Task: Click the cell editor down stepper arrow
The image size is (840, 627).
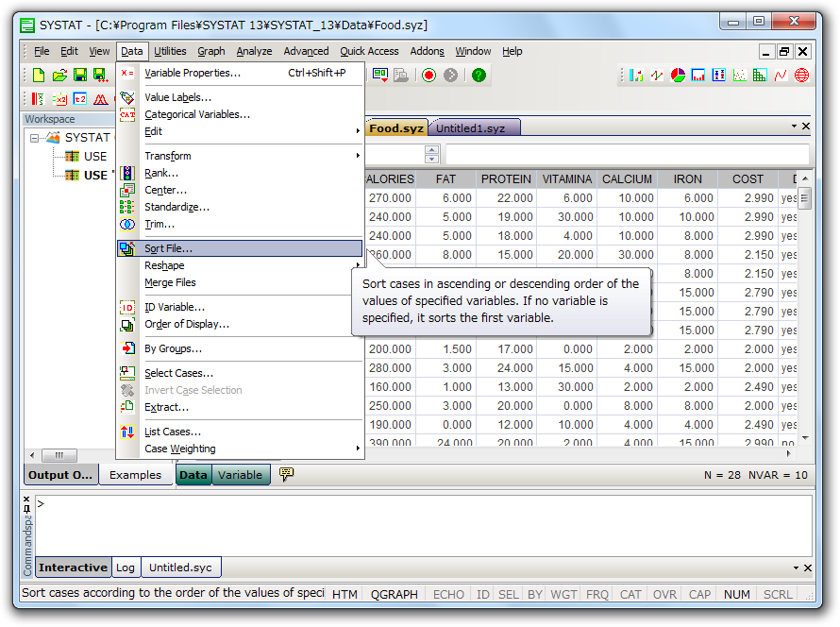Action: tap(431, 159)
